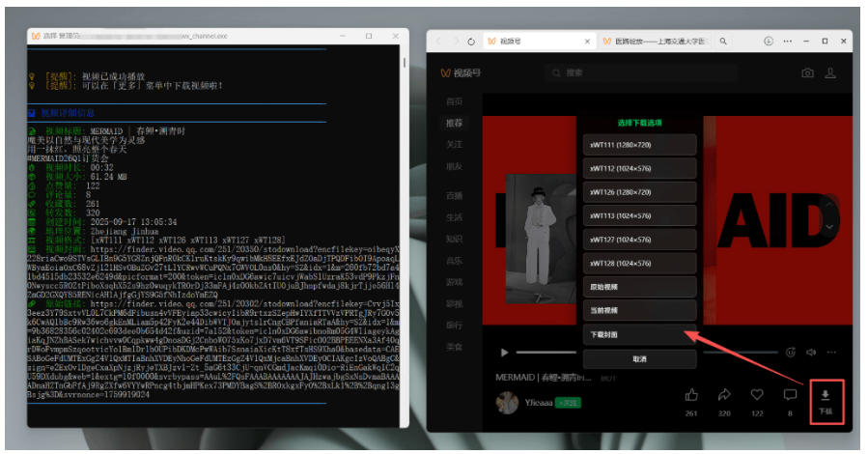This screenshot has height=454, width=868.
Task: Click the refresh icon in browser toolbar
Action: (x=471, y=41)
